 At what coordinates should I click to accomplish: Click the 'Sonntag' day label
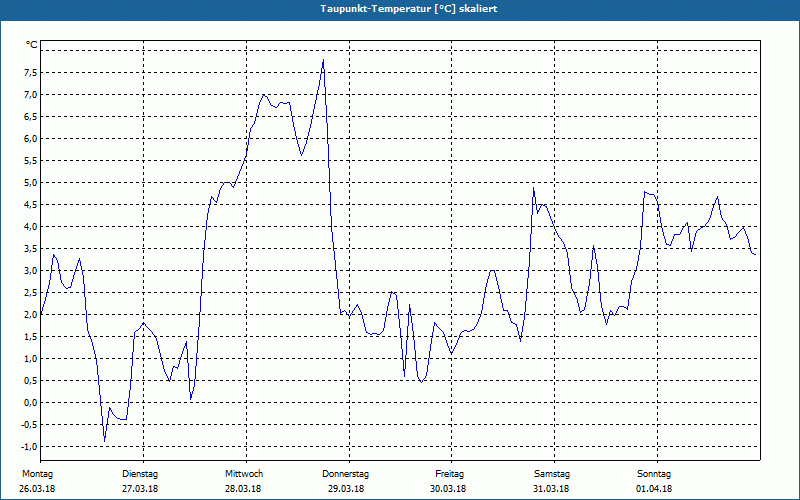654,474
